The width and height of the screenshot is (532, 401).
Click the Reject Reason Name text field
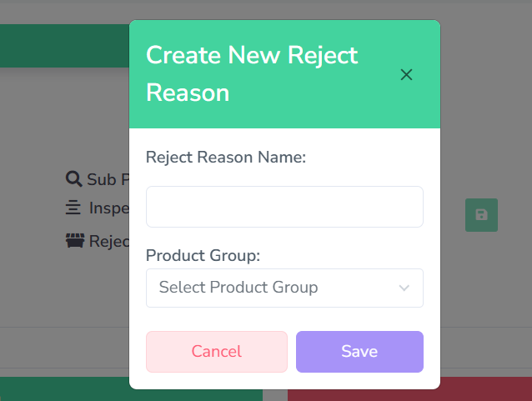click(x=284, y=207)
